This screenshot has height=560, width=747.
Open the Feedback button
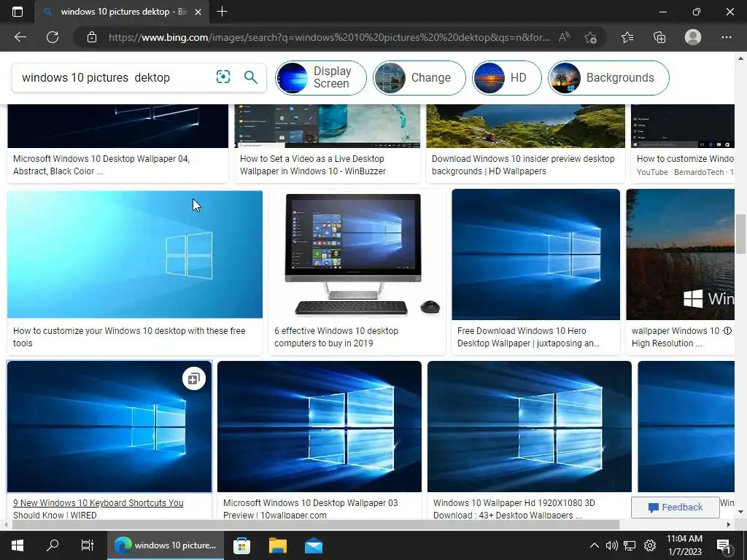[x=675, y=507]
